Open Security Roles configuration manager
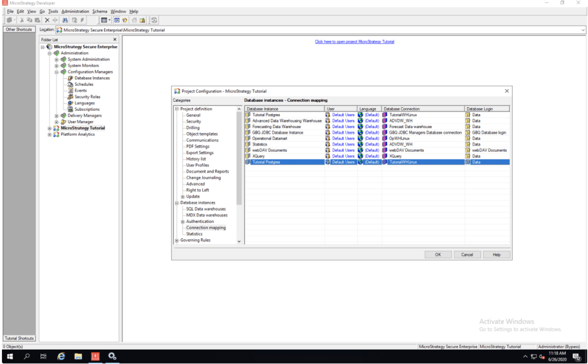588x364 pixels. click(87, 97)
